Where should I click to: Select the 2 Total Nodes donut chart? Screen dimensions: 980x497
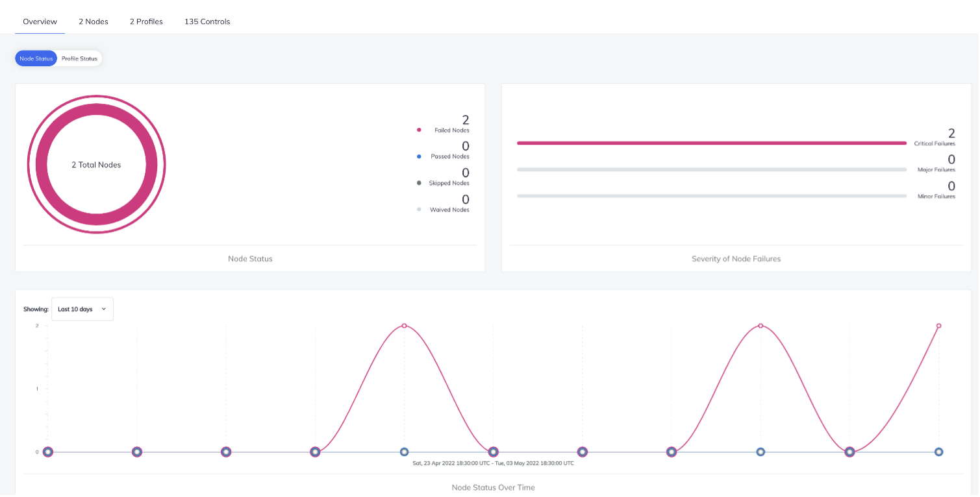tap(96, 165)
